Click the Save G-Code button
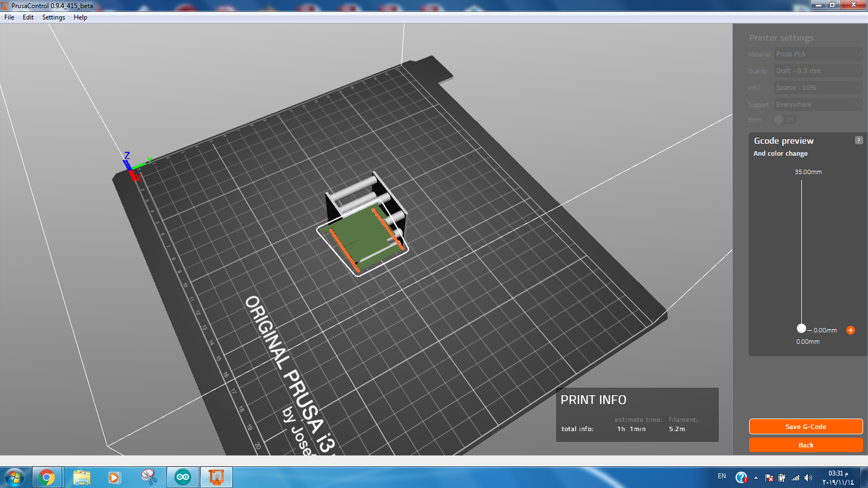Image resolution: width=868 pixels, height=488 pixels. 806,427
